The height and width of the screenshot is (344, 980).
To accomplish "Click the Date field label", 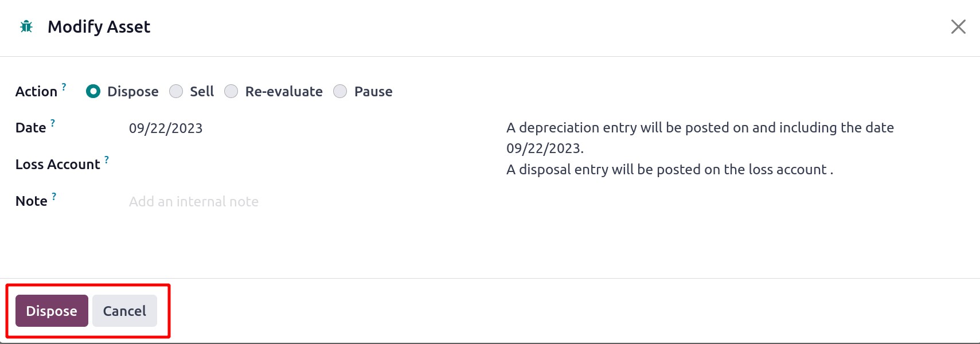I will pyautogui.click(x=31, y=128).
